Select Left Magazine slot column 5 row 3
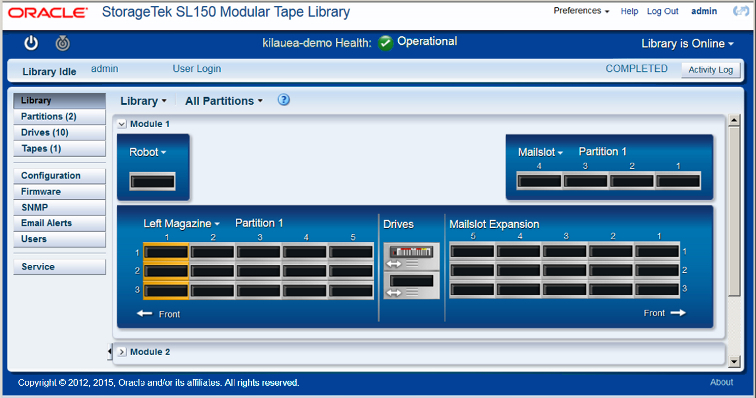The height and width of the screenshot is (398, 756). 351,291
